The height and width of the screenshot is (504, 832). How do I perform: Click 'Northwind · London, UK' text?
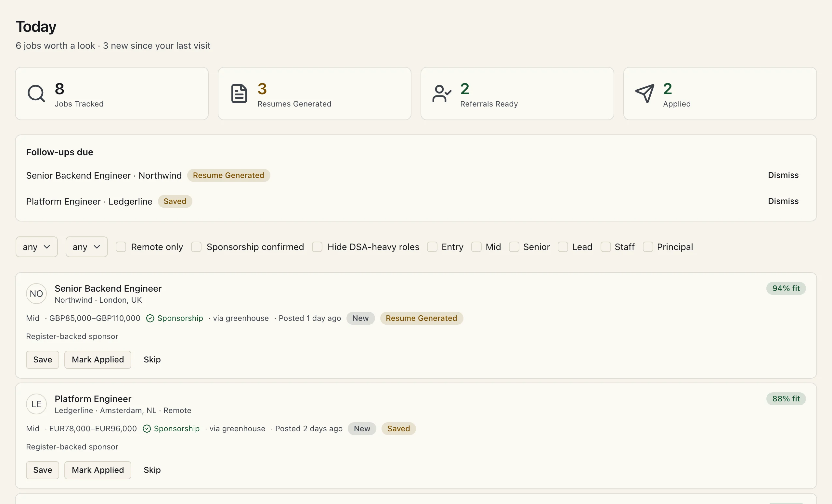98,300
